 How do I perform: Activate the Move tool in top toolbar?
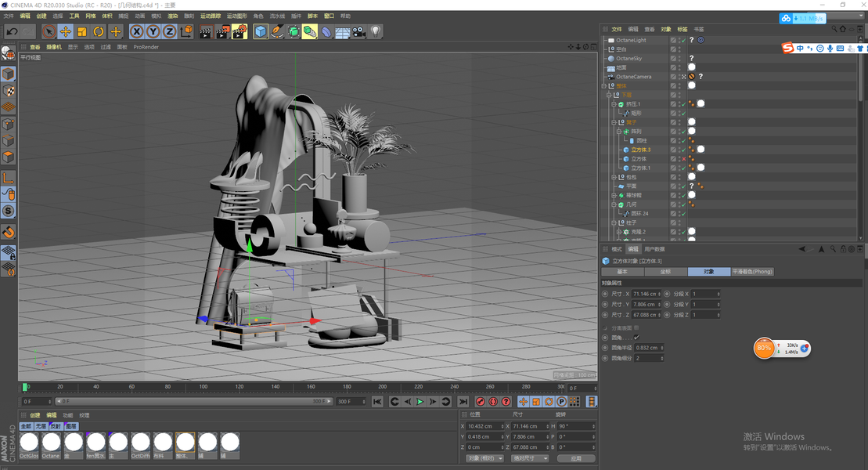pyautogui.click(x=65, y=31)
